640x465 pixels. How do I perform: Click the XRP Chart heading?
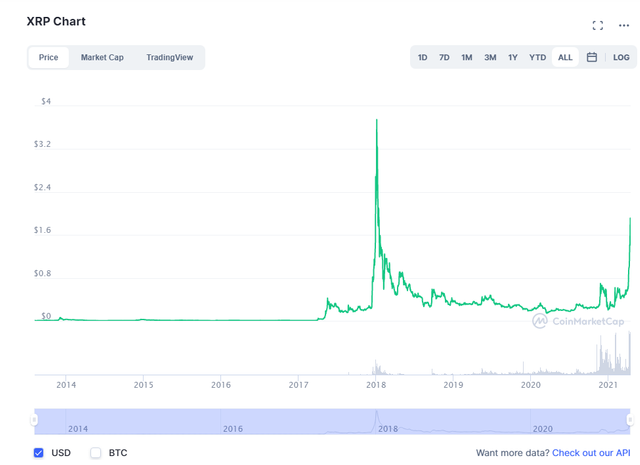tap(56, 21)
